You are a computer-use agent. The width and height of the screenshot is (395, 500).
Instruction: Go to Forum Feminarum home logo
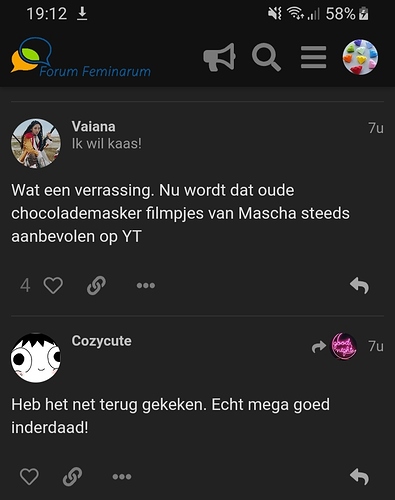click(81, 57)
